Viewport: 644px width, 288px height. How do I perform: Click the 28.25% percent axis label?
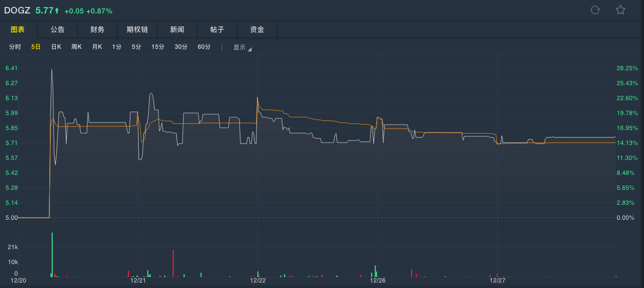[x=628, y=68]
